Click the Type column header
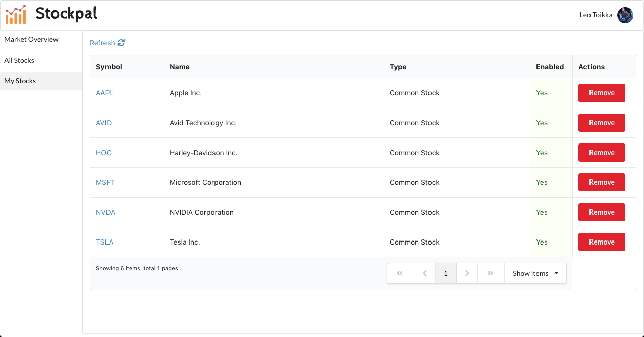This screenshot has height=337, width=644. (457, 67)
